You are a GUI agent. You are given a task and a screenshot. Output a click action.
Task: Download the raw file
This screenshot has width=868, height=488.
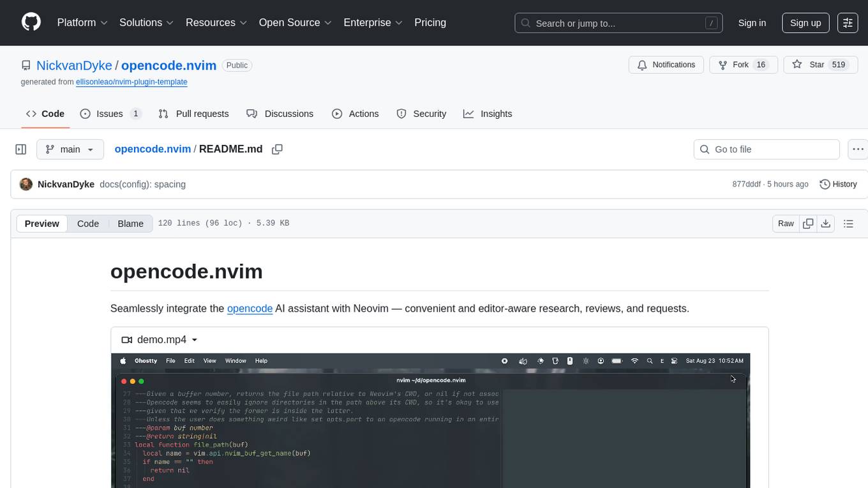[x=826, y=224]
